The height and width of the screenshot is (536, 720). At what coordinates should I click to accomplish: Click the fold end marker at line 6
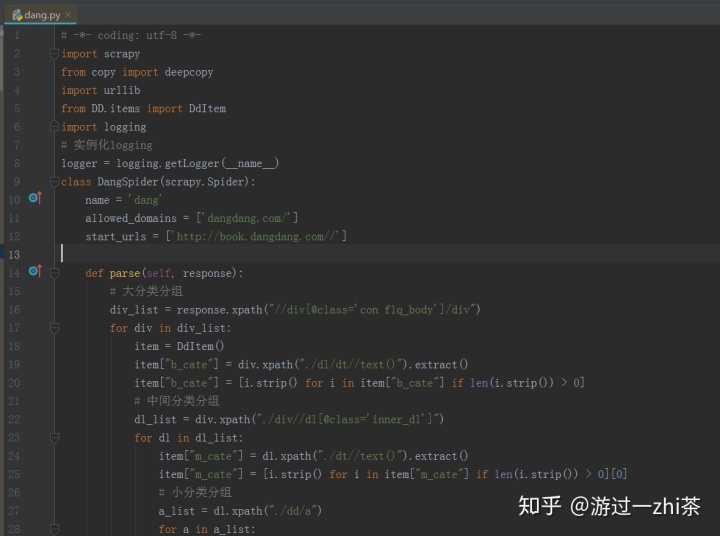pos(54,126)
